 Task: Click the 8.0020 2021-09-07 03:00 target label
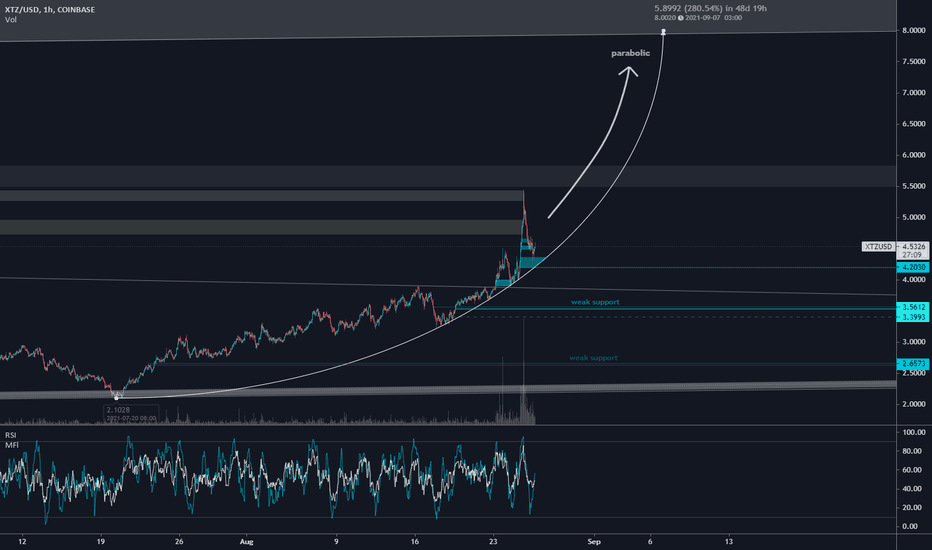click(698, 18)
